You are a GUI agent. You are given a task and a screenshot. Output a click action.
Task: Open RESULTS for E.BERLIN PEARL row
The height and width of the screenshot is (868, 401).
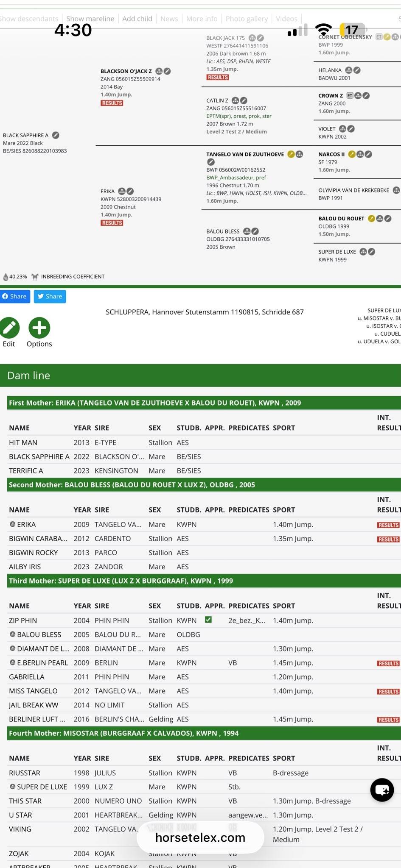click(388, 663)
